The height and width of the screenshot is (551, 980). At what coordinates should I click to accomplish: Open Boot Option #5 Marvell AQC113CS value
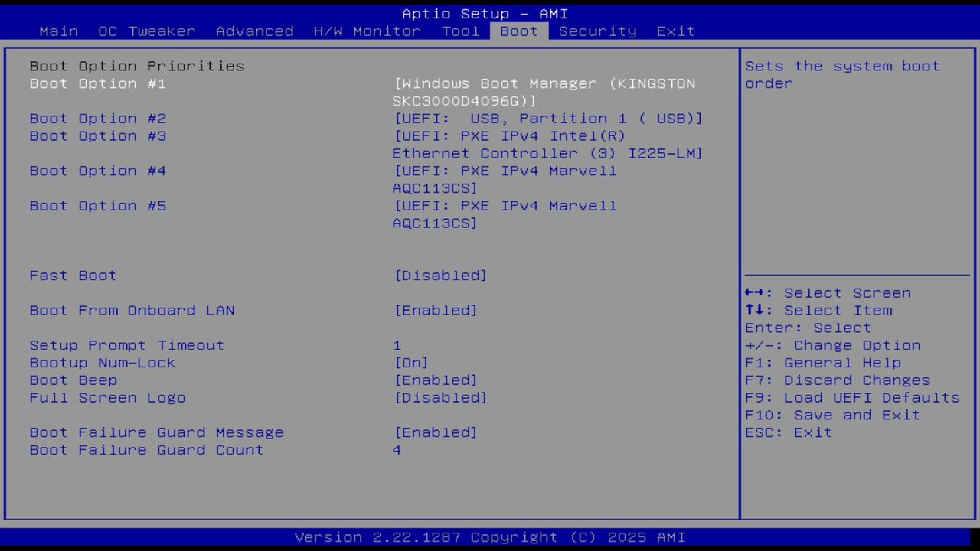point(505,215)
